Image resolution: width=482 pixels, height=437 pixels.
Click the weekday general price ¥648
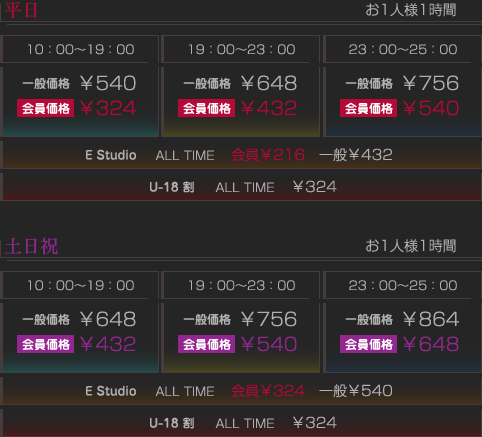tap(269, 83)
